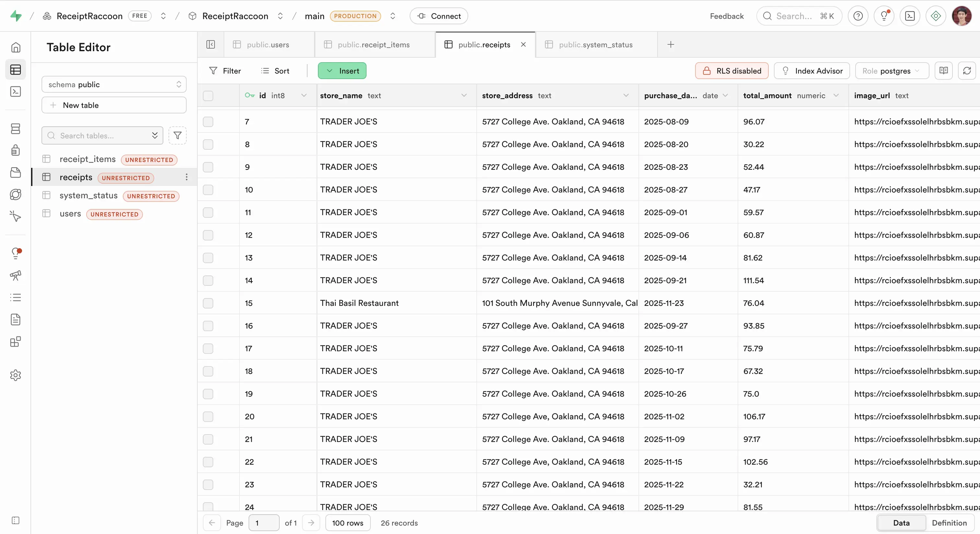Click the page number input field
Screen dimensions: 980x534
[x=264, y=523]
